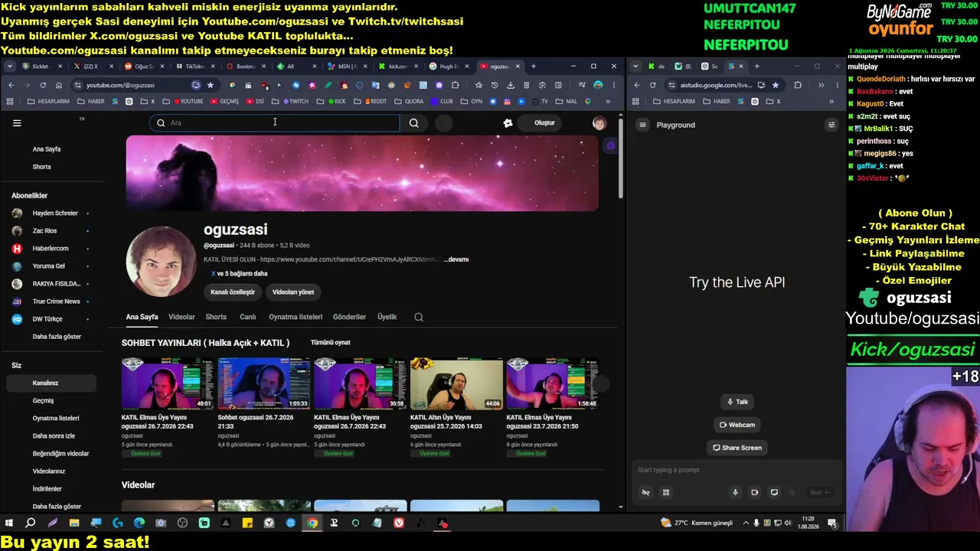Click the camera icon in the prompt bar

click(754, 492)
